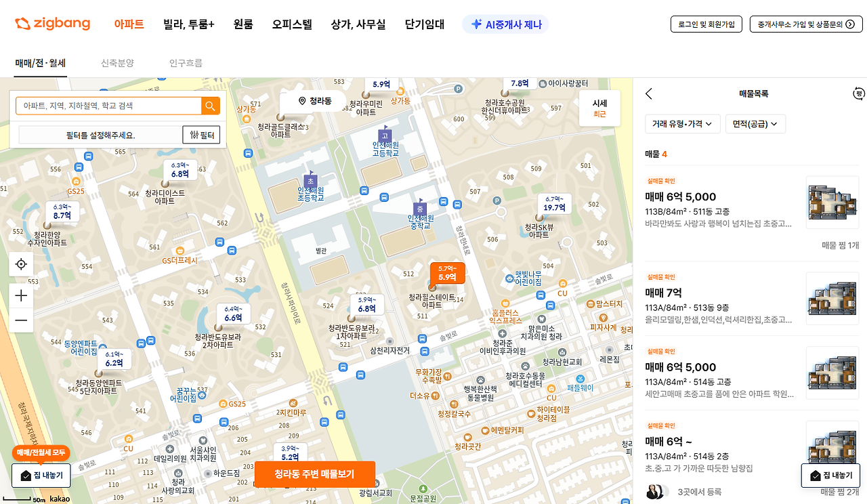Select the 8.7억 청라한양수자인 price marker
This screenshot has height=504, width=867.
click(x=62, y=211)
